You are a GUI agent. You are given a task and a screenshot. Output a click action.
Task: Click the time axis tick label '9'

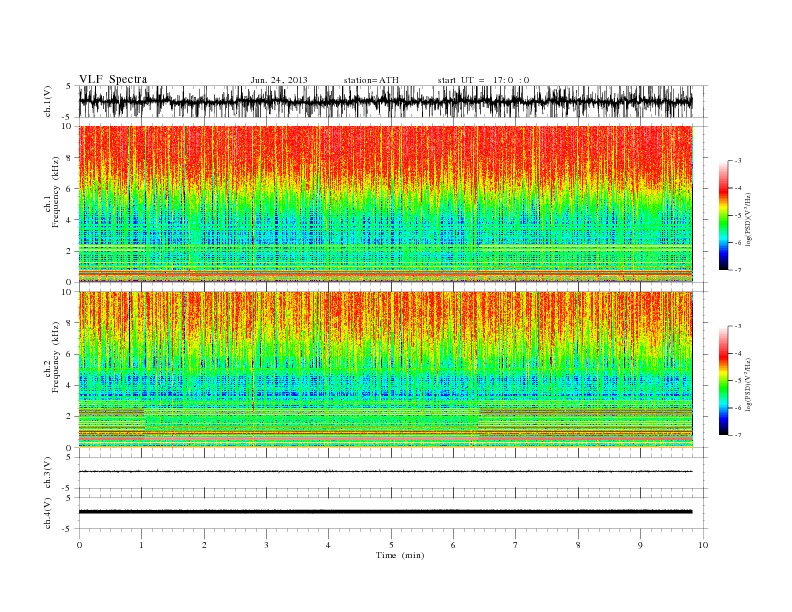(x=640, y=545)
